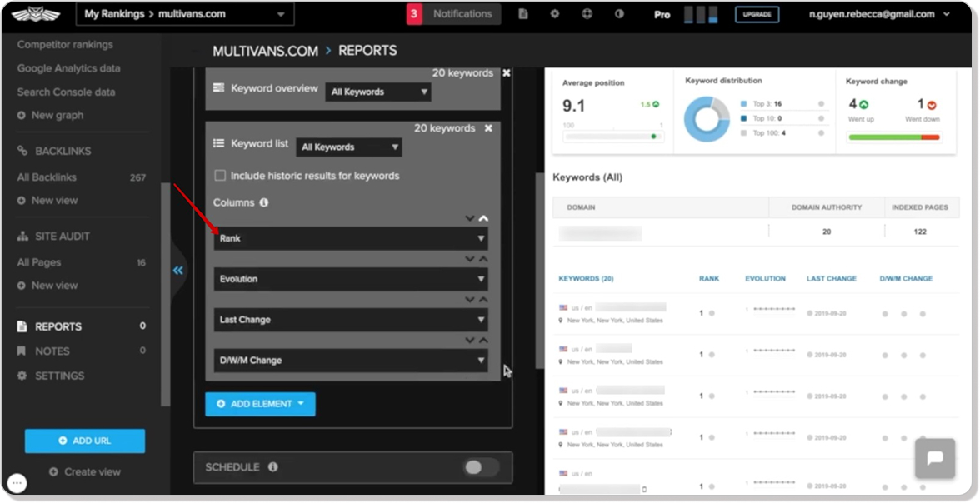Open the Rank column dropdown
This screenshot has height=503, width=980.
tap(351, 238)
